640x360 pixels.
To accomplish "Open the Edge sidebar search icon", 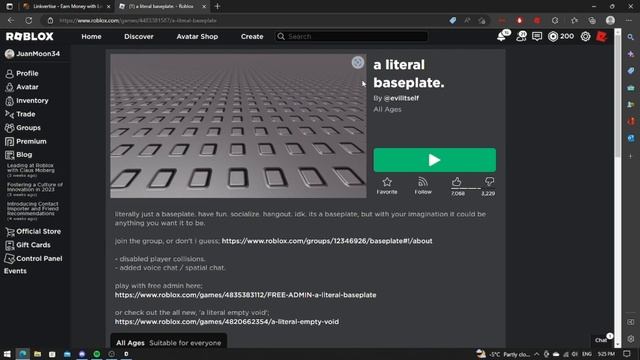I will click(x=631, y=37).
